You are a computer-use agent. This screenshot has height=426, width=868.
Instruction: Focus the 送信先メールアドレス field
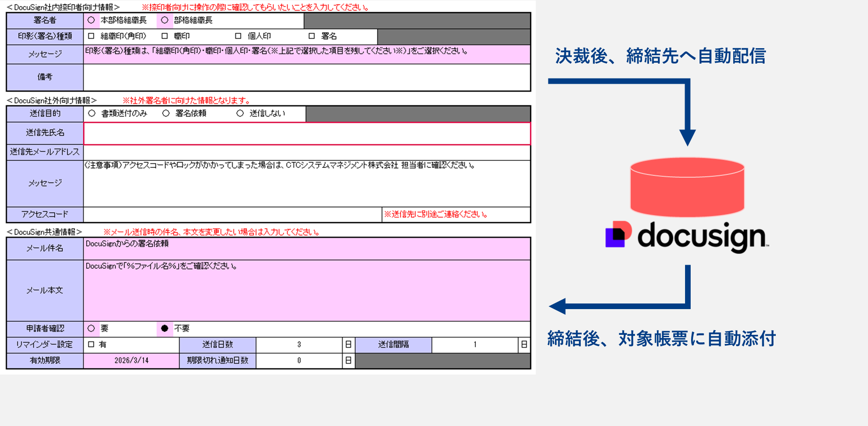coord(306,152)
